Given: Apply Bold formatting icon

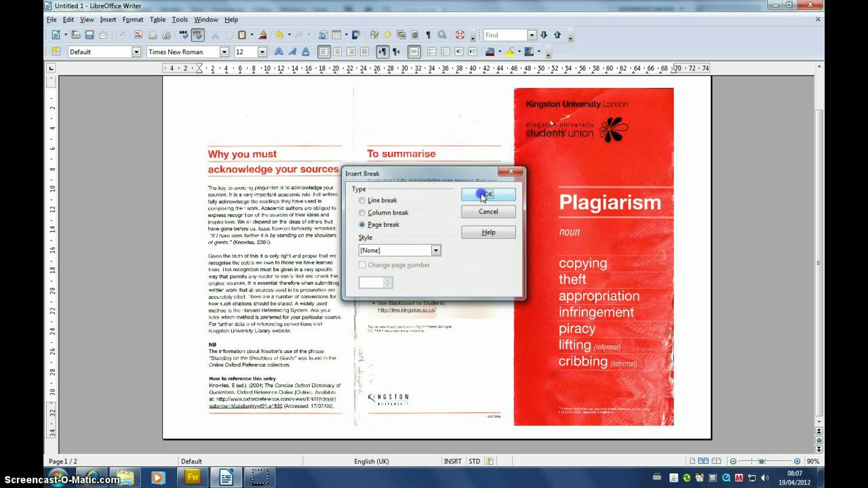Looking at the screenshot, I should pos(279,52).
